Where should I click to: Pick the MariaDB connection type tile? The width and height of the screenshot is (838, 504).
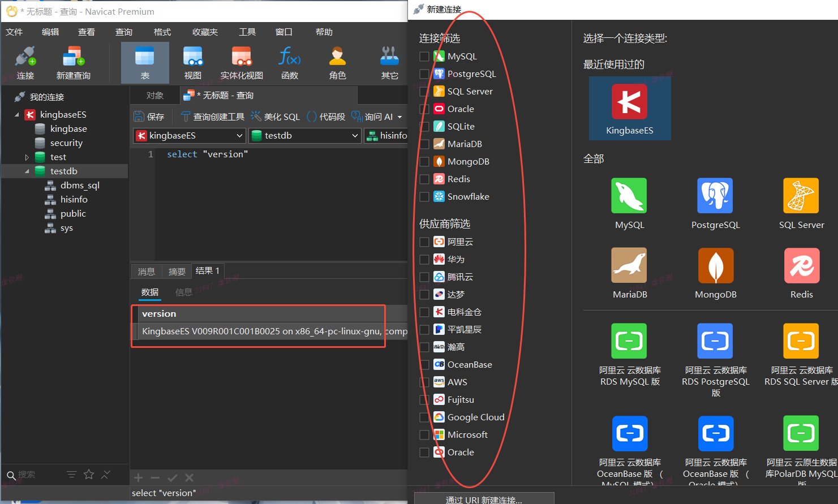[629, 273]
